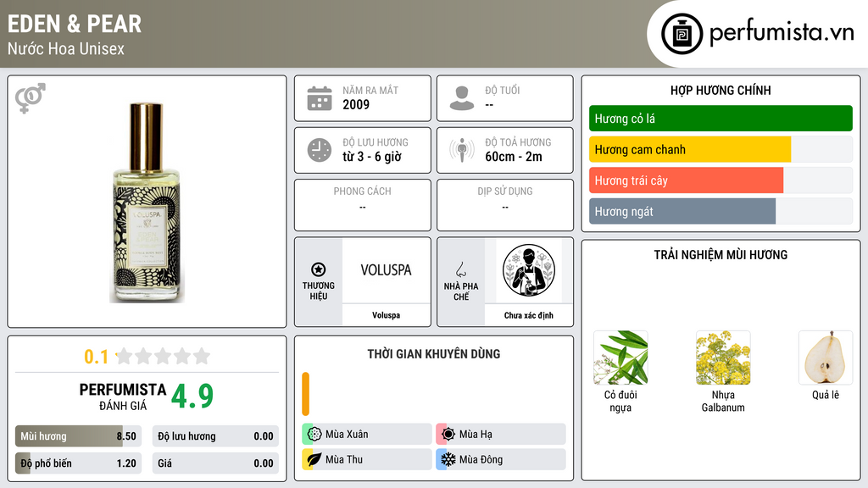The width and height of the screenshot is (868, 488).
Task: Click the orange 0.1 user rating
Action: tap(97, 357)
